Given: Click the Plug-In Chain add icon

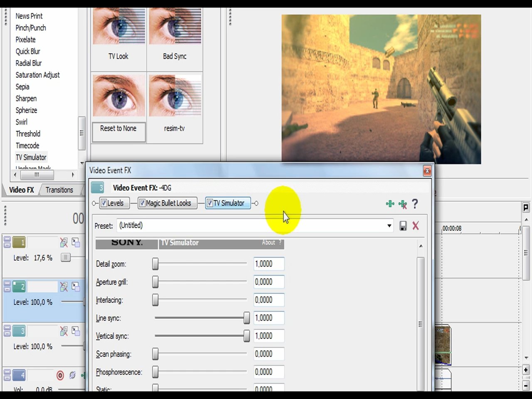Looking at the screenshot, I should pyautogui.click(x=390, y=204).
